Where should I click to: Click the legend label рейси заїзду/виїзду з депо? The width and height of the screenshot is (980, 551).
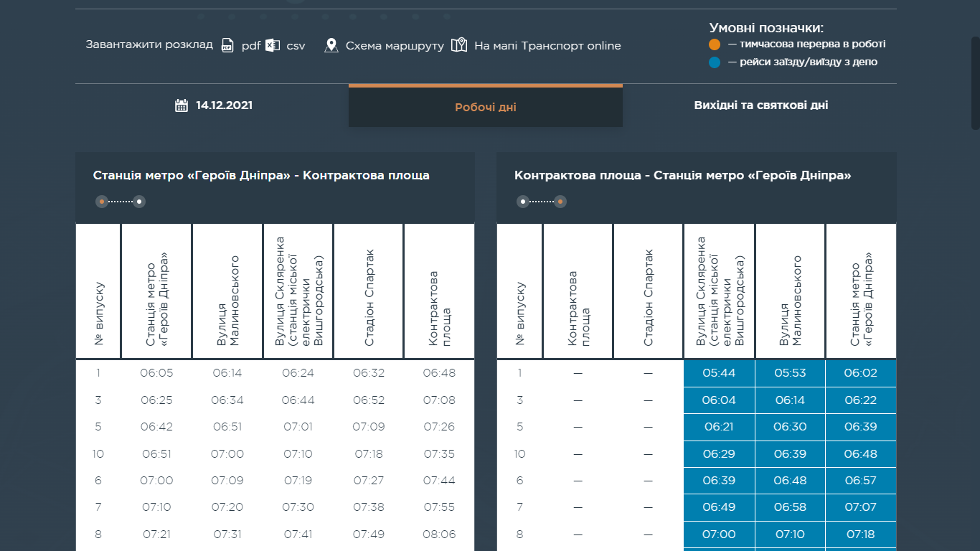809,62
